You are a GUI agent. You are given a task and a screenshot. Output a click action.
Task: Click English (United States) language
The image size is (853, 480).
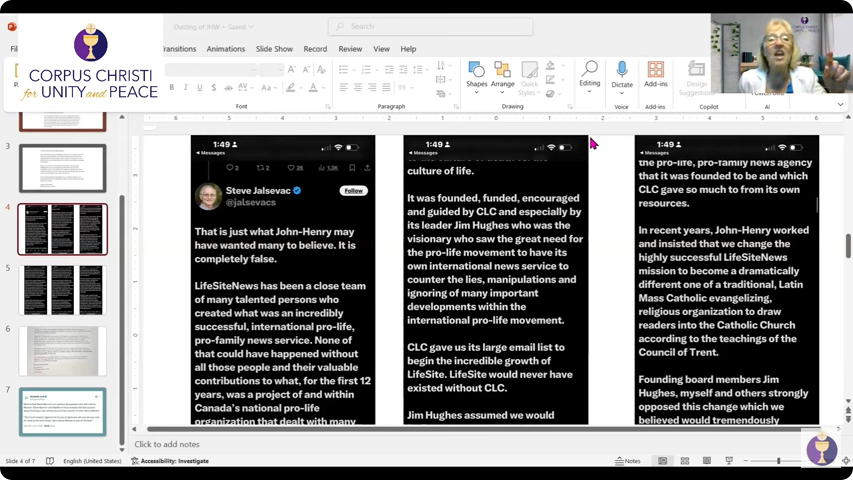click(x=92, y=461)
